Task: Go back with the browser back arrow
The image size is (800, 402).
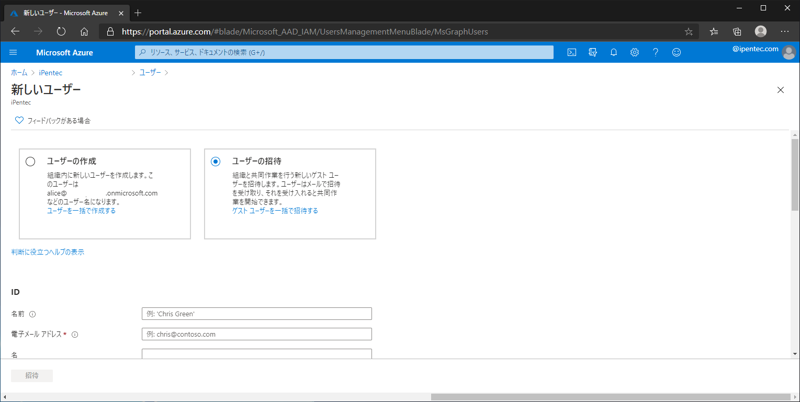Action: (x=15, y=32)
